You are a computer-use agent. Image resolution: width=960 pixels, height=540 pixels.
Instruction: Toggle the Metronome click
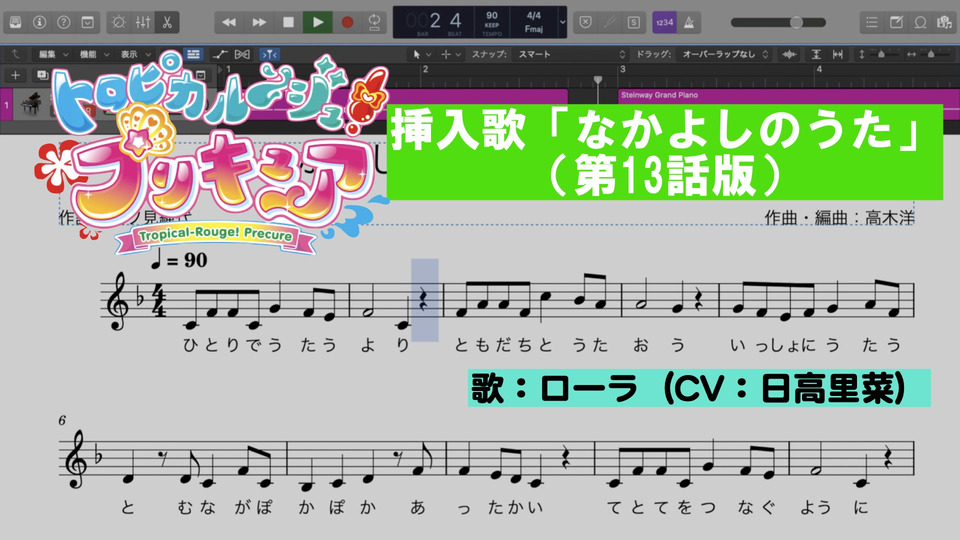[x=689, y=23]
